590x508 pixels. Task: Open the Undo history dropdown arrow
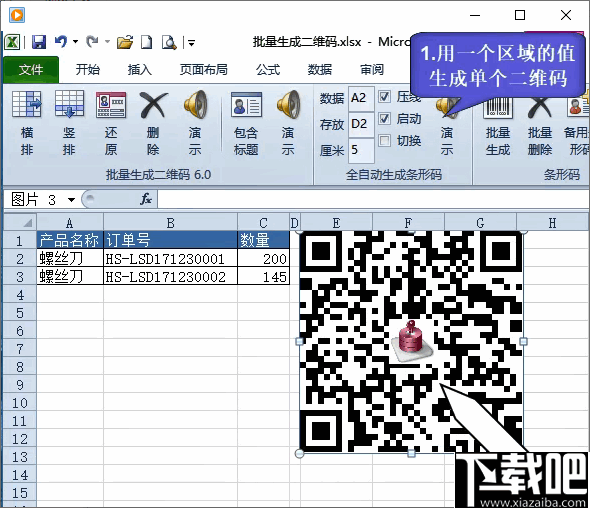pos(76,42)
